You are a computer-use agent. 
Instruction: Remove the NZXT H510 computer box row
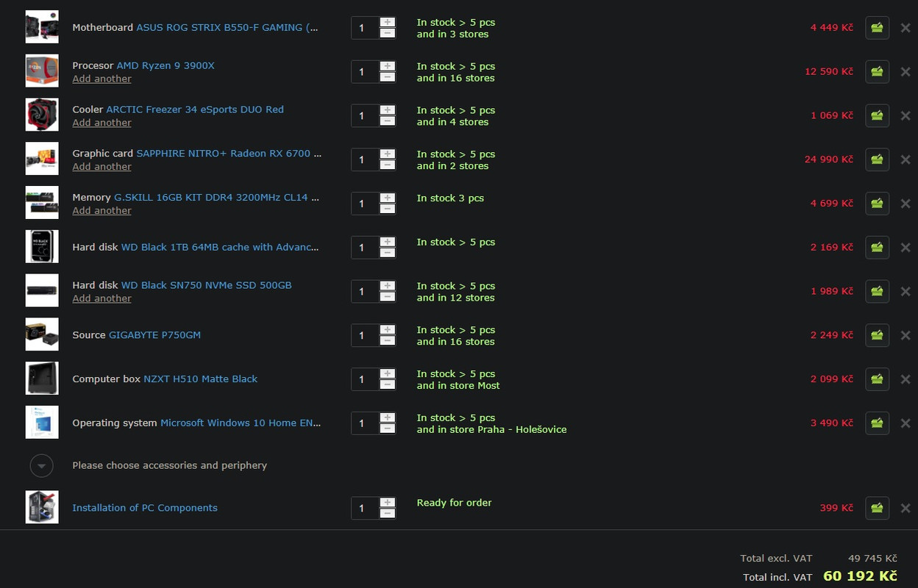click(x=905, y=379)
